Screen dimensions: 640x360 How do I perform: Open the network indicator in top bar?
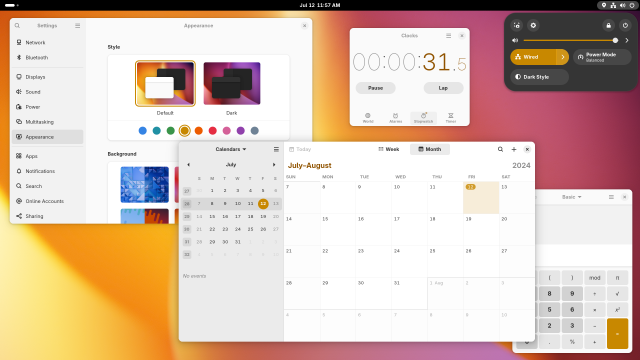tap(613, 5)
